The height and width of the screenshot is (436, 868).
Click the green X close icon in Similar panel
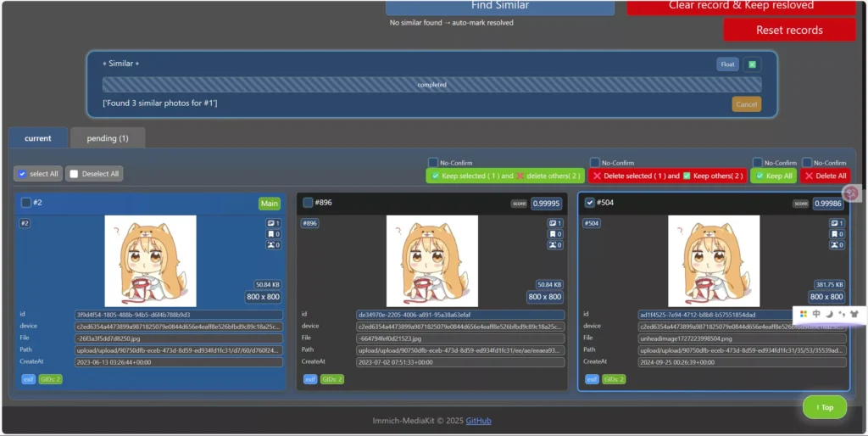(752, 64)
